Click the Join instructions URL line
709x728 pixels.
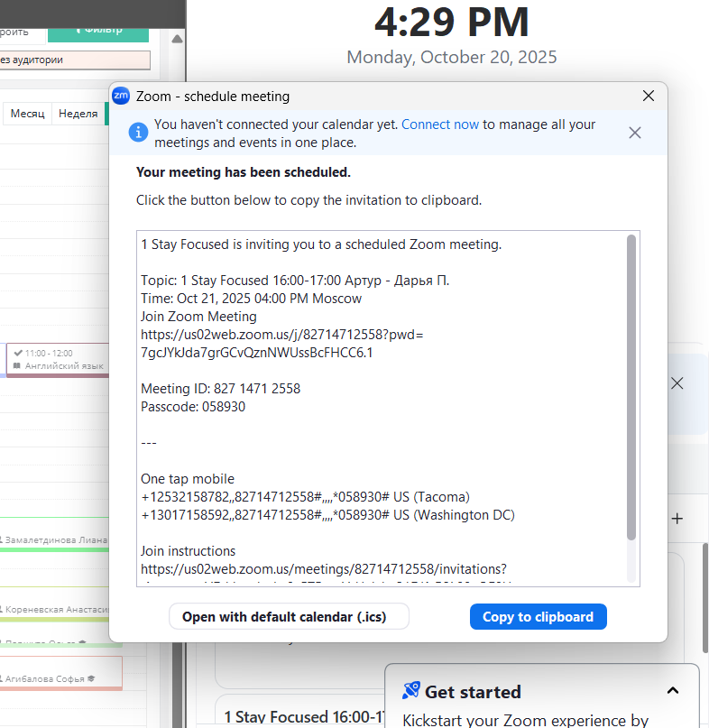click(x=324, y=568)
